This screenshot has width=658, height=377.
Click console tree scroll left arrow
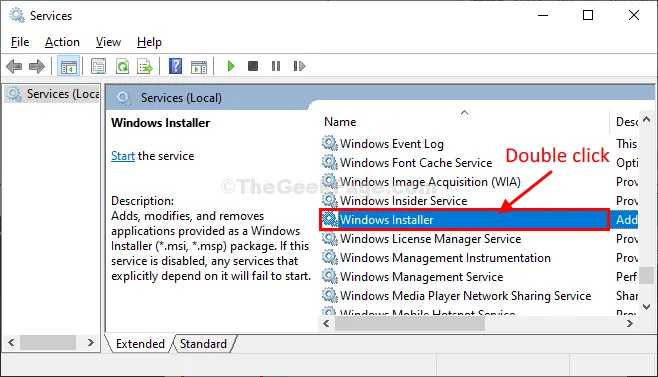coord(11,343)
